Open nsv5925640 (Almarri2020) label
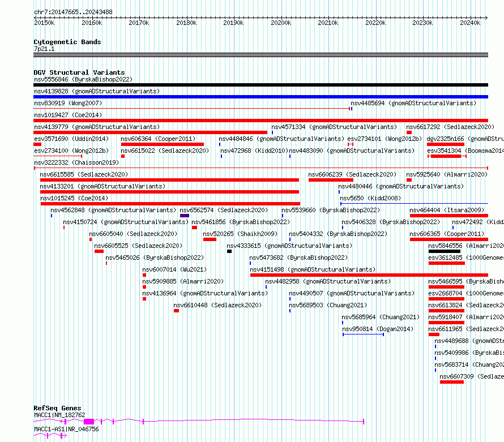 pyautogui.click(x=447, y=174)
